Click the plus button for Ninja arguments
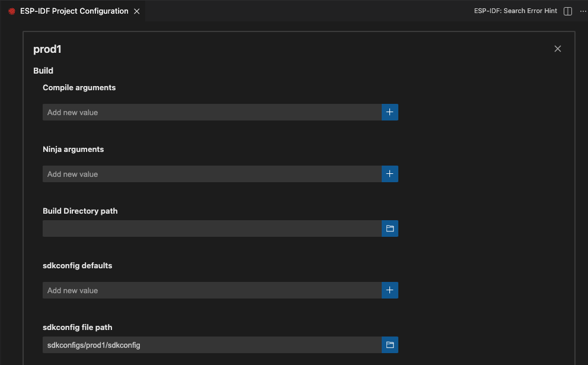The width and height of the screenshot is (588, 365). (x=389, y=174)
